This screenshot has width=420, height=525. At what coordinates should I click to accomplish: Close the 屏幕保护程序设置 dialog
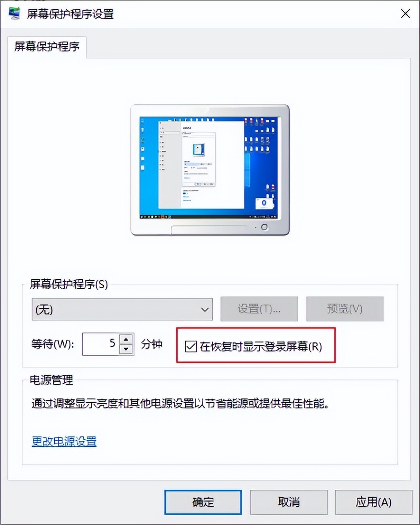click(x=405, y=14)
